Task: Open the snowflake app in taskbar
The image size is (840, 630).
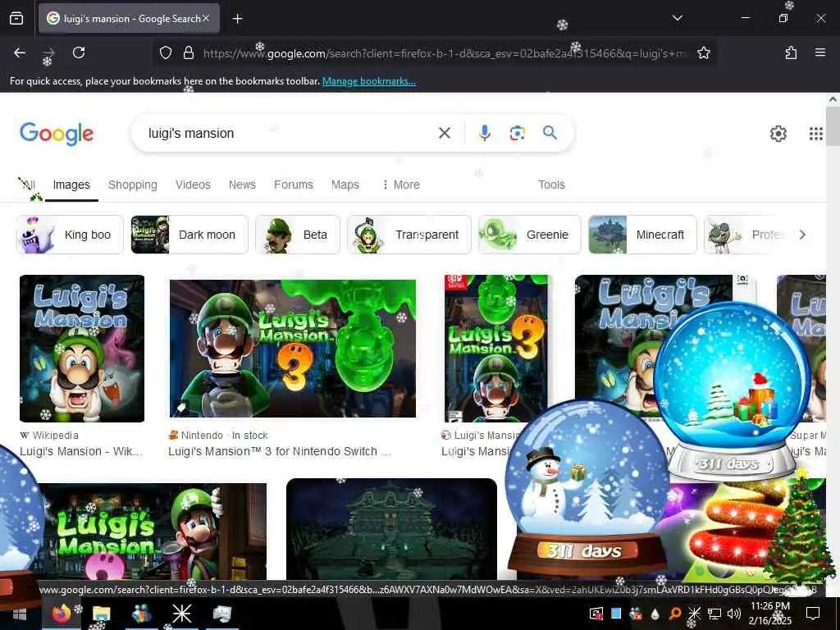Action: (181, 614)
